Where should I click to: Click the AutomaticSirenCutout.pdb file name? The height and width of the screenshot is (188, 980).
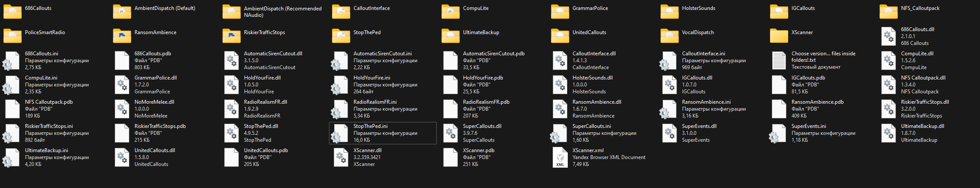494,54
